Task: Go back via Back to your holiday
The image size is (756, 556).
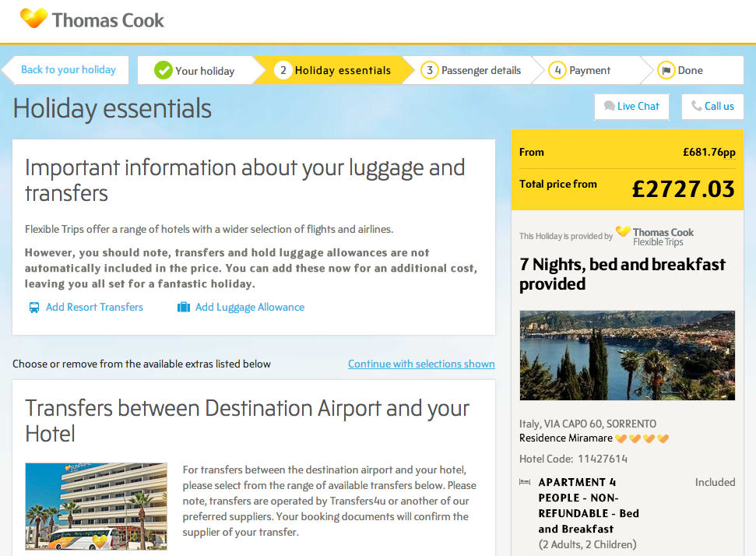Action: pos(66,70)
